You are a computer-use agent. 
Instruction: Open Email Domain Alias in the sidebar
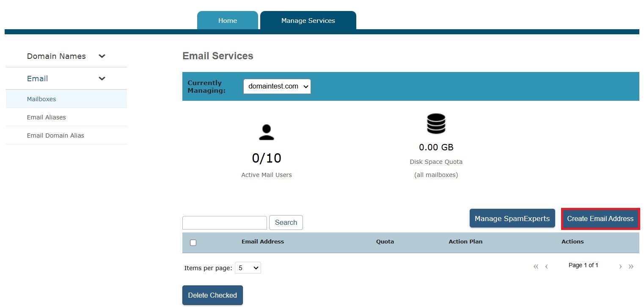click(x=55, y=136)
